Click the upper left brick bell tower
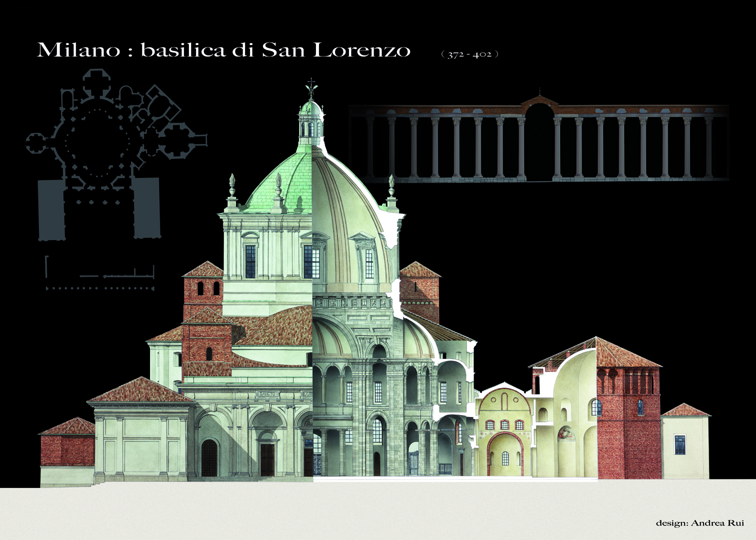Viewport: 756px width, 540px height. point(202,290)
